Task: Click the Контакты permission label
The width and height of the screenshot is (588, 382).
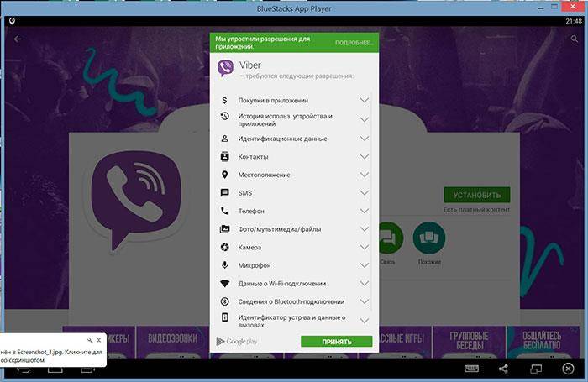Action: point(253,156)
